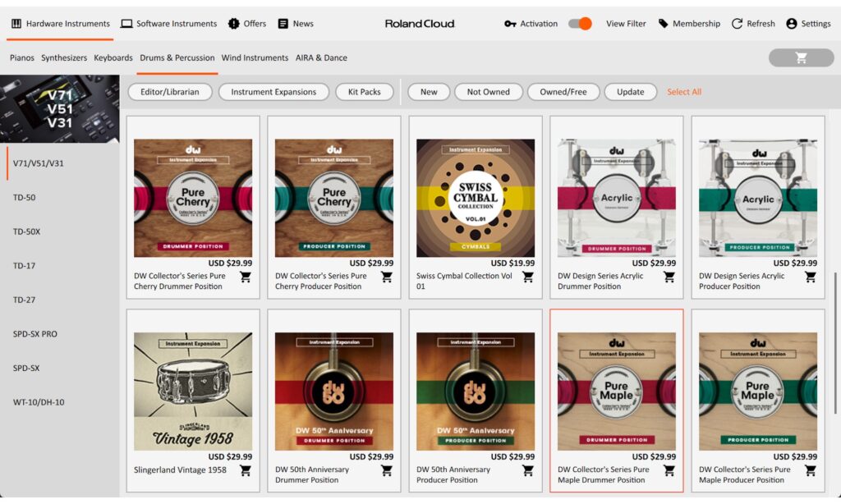This screenshot has width=841, height=504.
Task: Click the Select All link
Action: point(683,92)
